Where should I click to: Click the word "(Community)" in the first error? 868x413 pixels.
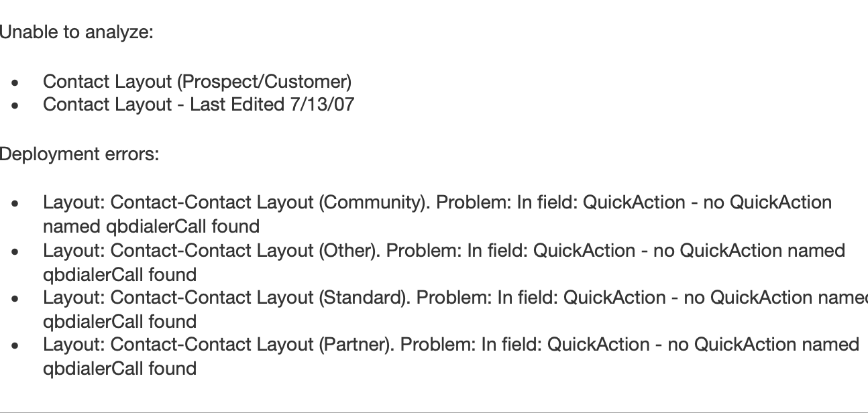point(374,202)
